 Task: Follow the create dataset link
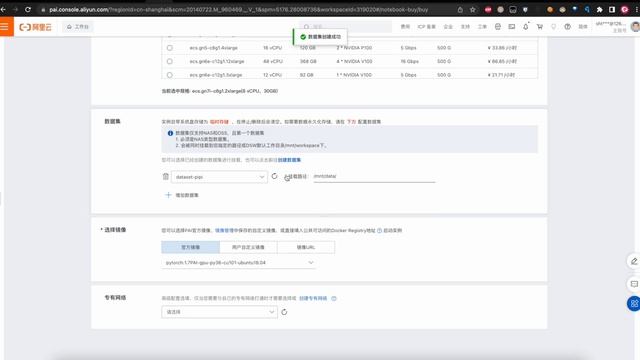click(x=289, y=160)
